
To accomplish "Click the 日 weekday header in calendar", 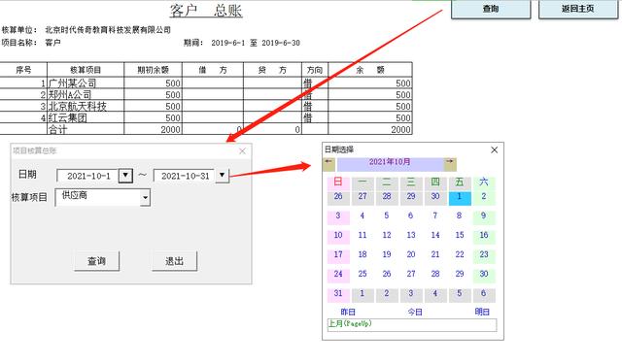I will coord(338,182).
